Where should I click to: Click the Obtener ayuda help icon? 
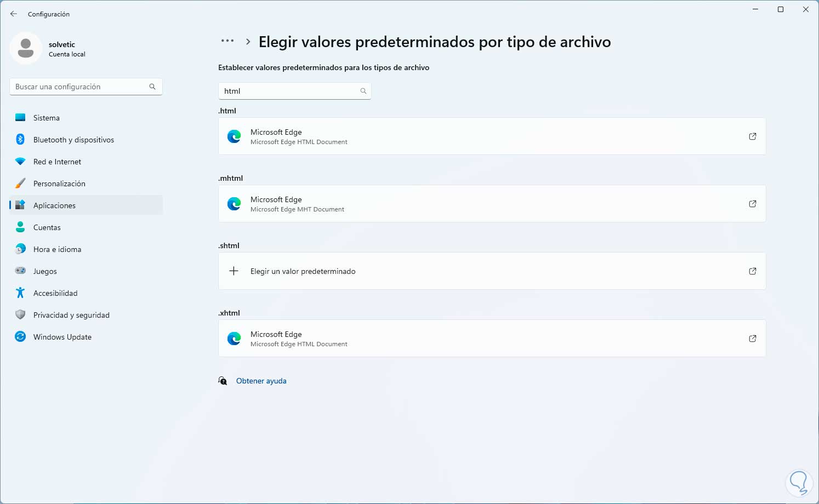[x=223, y=381]
